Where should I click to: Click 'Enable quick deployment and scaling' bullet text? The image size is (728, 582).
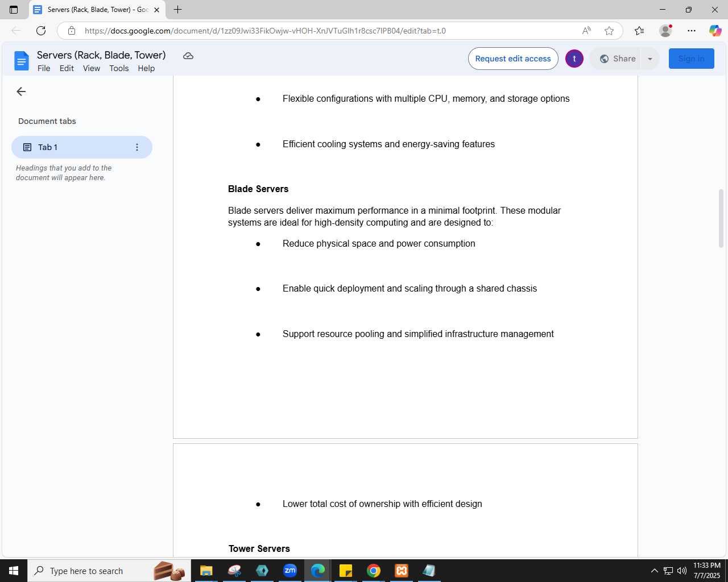tap(409, 288)
